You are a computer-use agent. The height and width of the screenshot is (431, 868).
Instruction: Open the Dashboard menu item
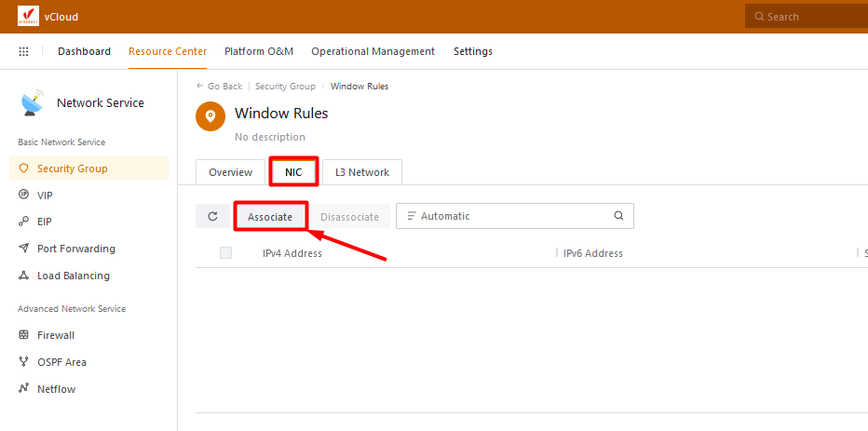pos(84,51)
